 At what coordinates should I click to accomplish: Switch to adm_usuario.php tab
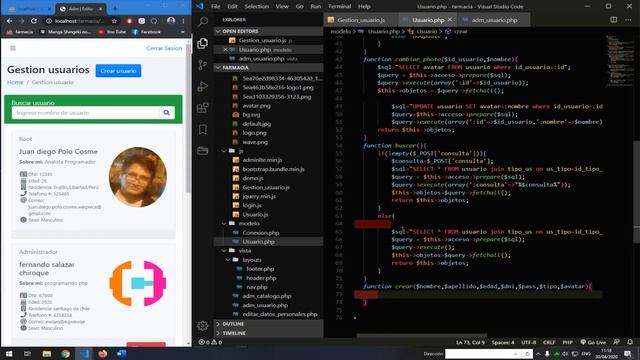[494, 20]
